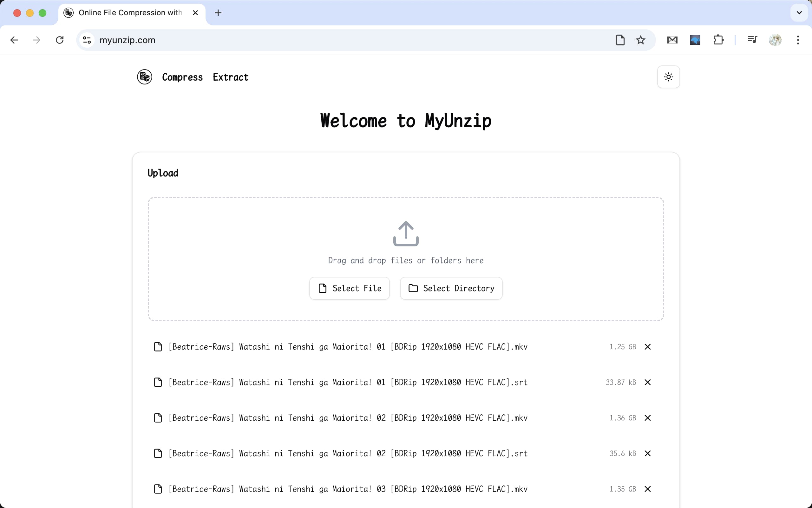Click file icon of episode 01 .mkv row
The width and height of the screenshot is (812, 508).
(158, 347)
